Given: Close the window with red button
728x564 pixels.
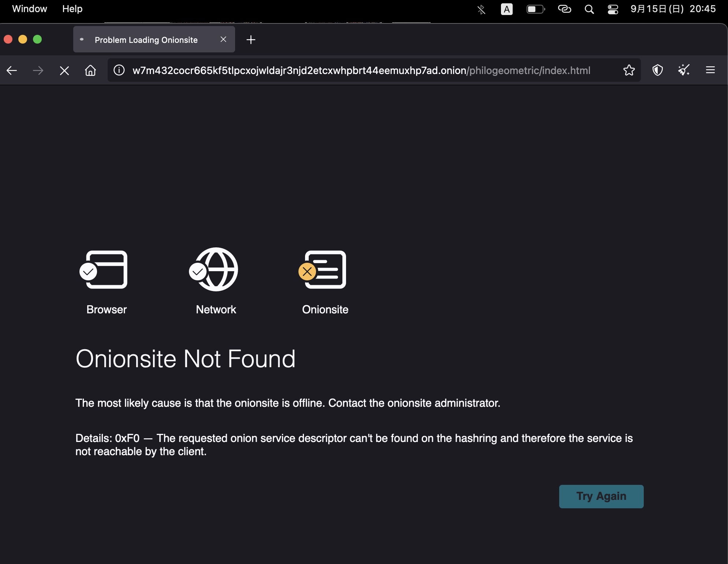Looking at the screenshot, I should [8, 39].
